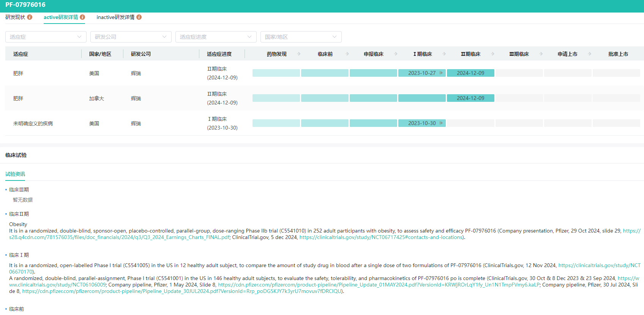644x315 pixels.
Task: Open the NCT06717425 clinicaltrials.gov link
Action: (381, 237)
